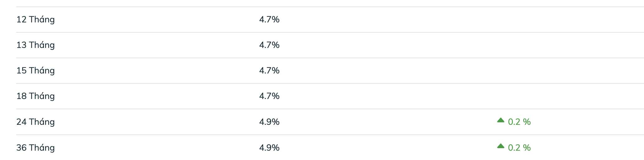Select the 13 Tháng term label
Viewport: 644px width, 160px height.
coord(36,45)
